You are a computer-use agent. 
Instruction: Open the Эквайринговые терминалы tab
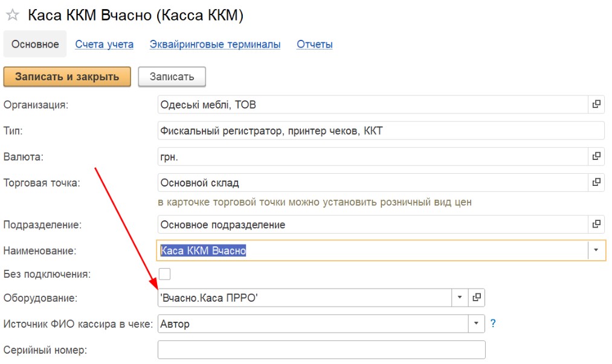tap(215, 44)
